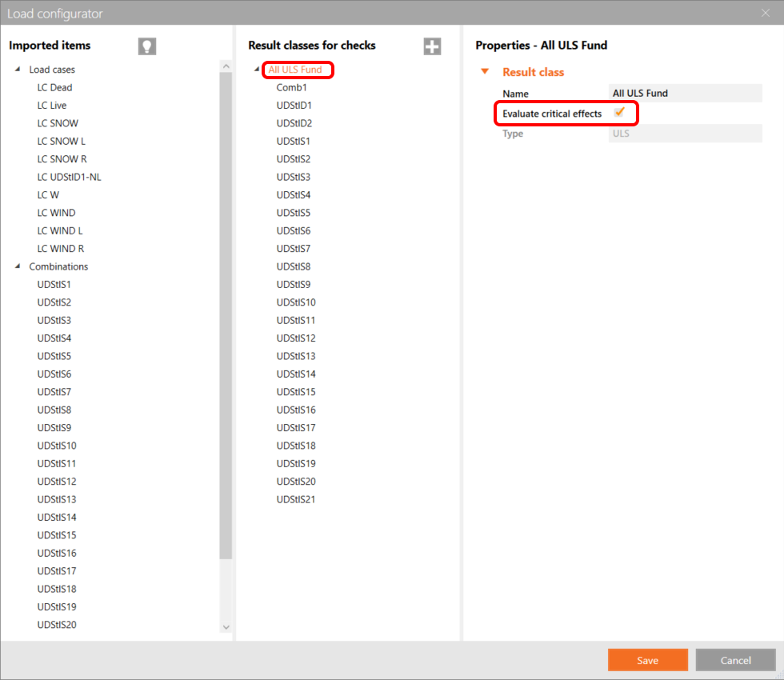The width and height of the screenshot is (784, 680).
Task: Save the load configuration
Action: pyautogui.click(x=647, y=660)
